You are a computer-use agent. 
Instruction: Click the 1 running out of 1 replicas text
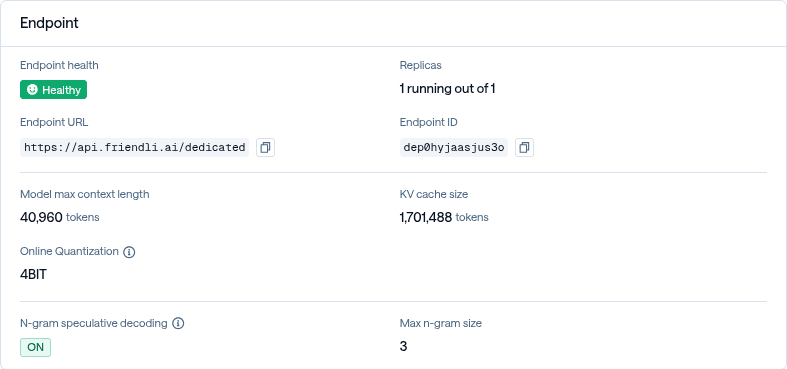(448, 89)
